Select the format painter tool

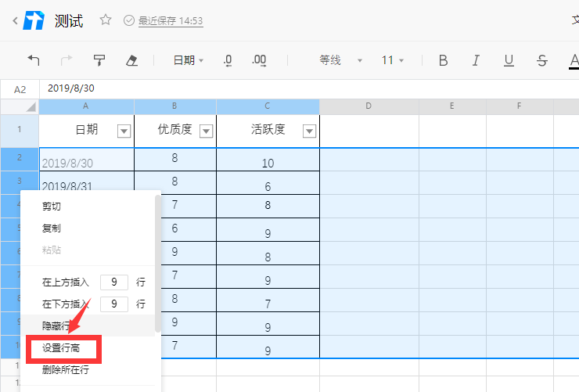click(99, 60)
